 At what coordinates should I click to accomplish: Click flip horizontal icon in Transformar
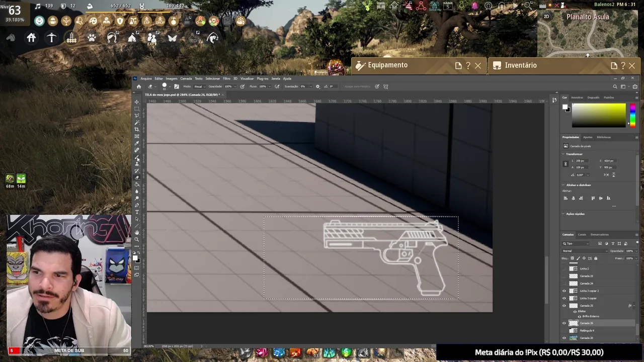(607, 174)
